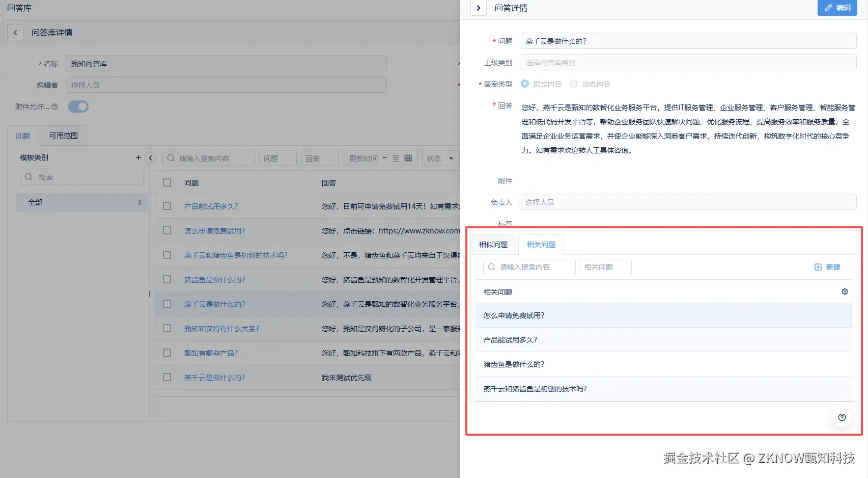Open the 更新时间 calendar picker icon
Viewport: 868px width, 478px height.
click(408, 158)
